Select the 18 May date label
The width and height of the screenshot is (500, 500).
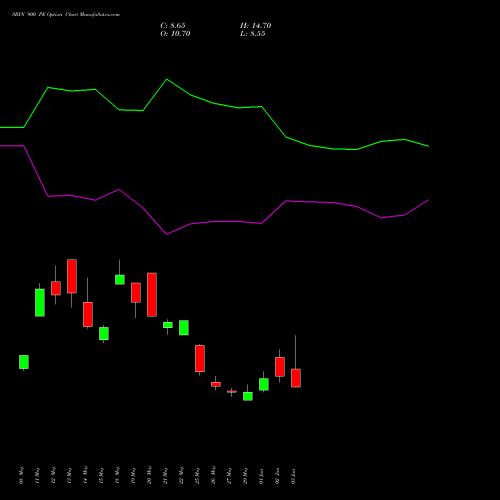pyautogui.click(x=117, y=475)
